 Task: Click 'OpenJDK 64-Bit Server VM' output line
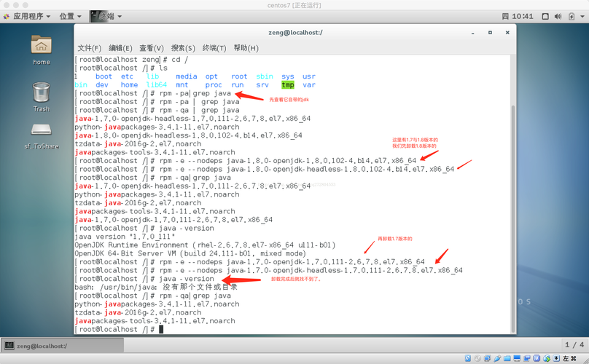coord(190,253)
